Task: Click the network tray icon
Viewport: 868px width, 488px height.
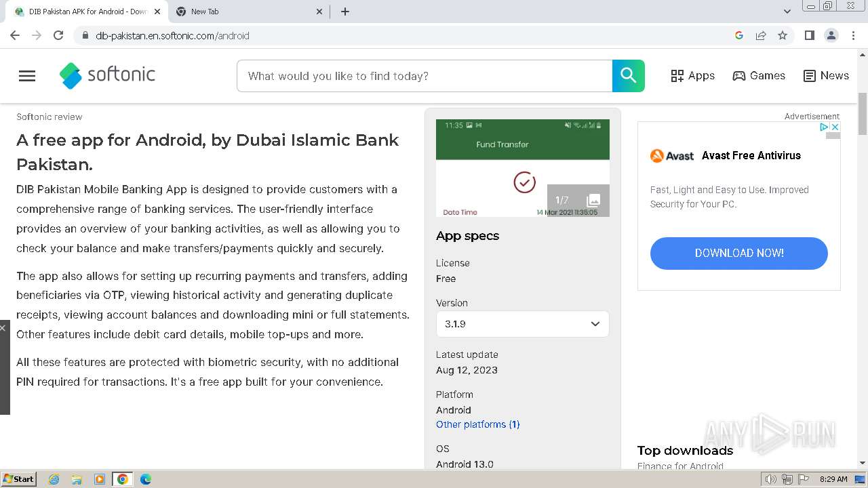Action: [787, 479]
